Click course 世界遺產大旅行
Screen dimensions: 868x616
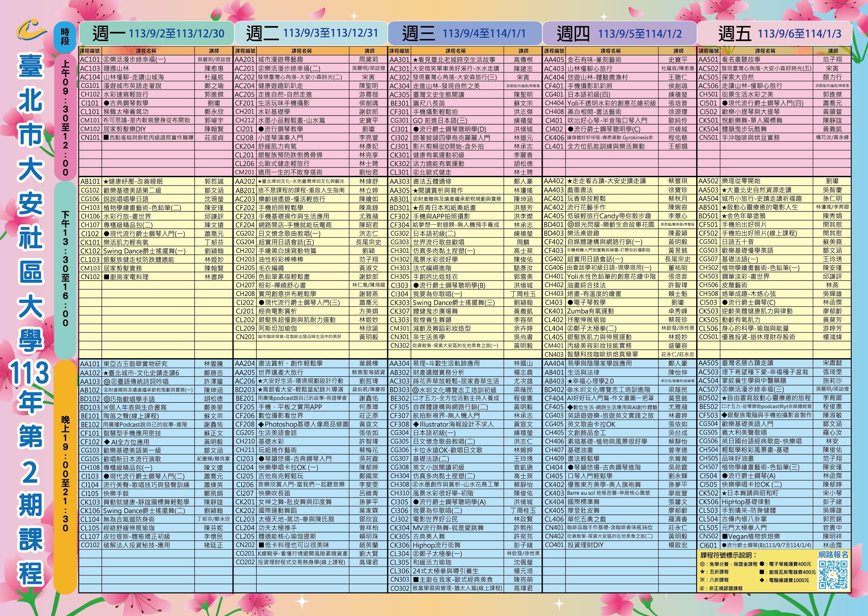click(x=281, y=372)
